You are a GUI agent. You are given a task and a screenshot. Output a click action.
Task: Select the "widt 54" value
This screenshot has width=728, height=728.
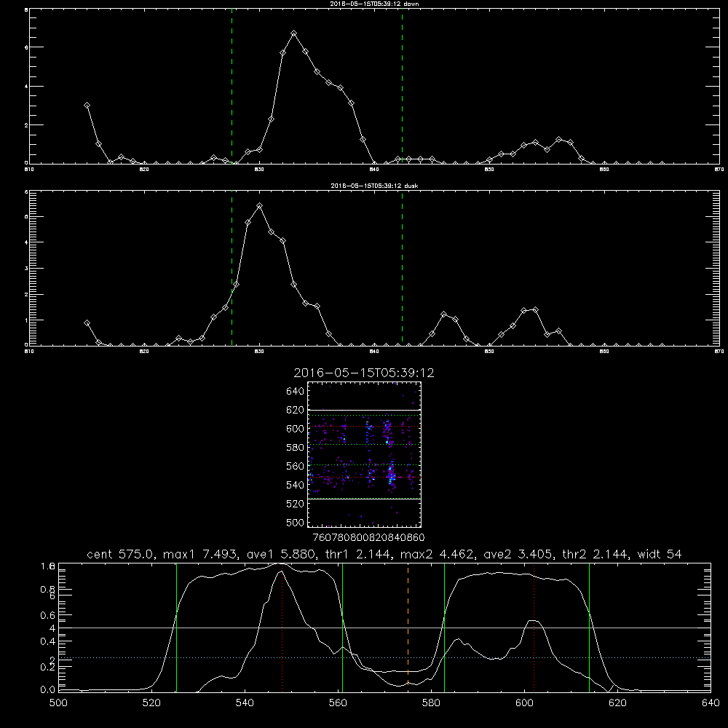pos(660,554)
